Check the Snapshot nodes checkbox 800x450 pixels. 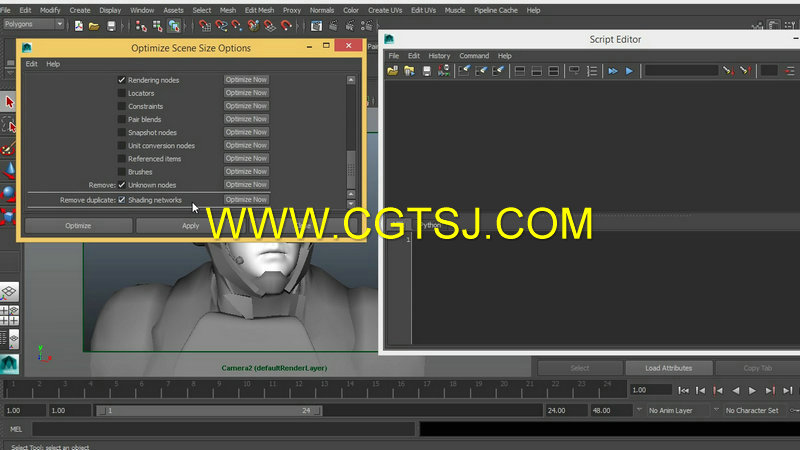click(x=121, y=133)
